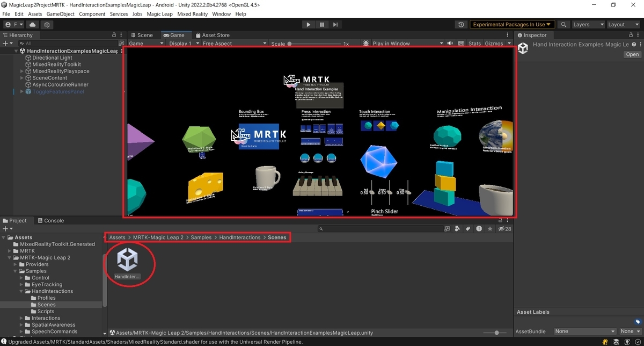Click the Hierarchy search field
Viewport: 644px width, 346px height.
67,44
